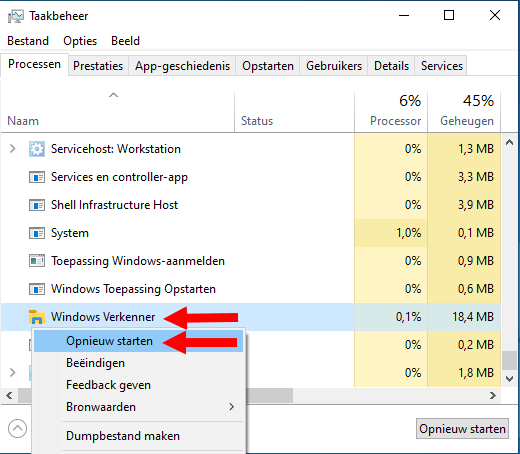Click the Servicehost: Workstation gear icon
Image resolution: width=520 pixels, height=454 pixels.
coord(37,149)
